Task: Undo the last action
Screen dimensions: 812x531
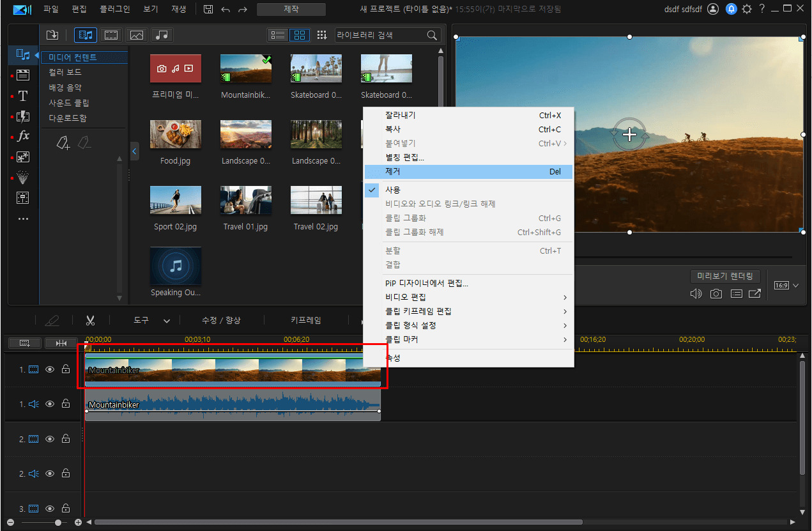Action: (x=226, y=10)
